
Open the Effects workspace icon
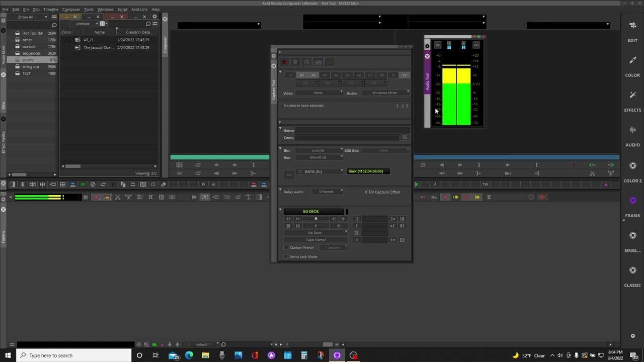point(632,95)
